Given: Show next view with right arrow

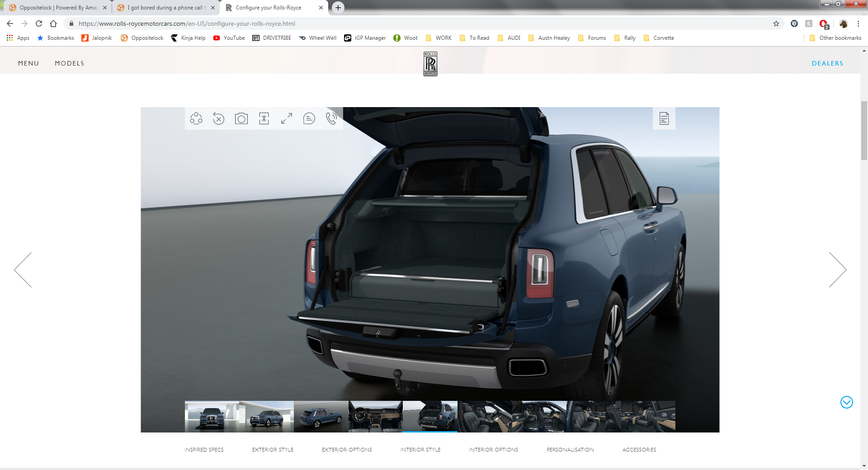Looking at the screenshot, I should [837, 270].
